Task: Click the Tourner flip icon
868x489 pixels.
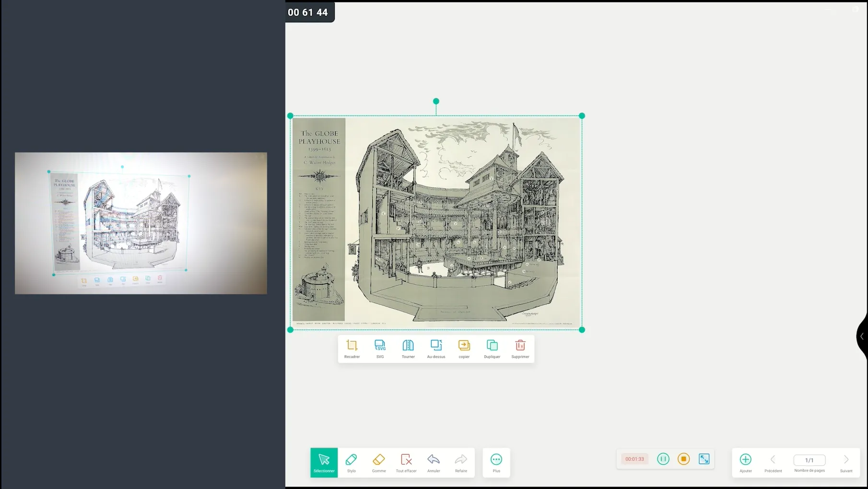Action: [408, 348]
